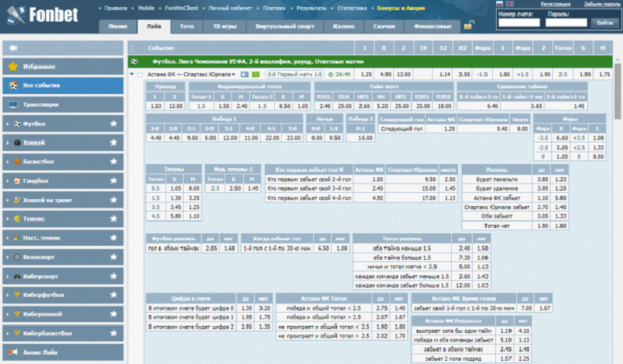Favorite the Хоккей на траве star

tap(114, 200)
